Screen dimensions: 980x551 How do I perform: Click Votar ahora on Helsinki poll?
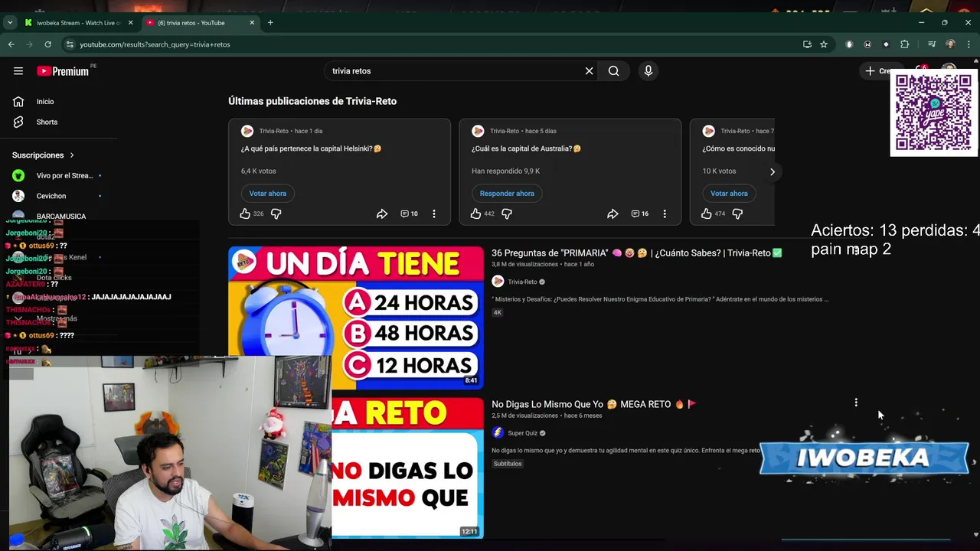[x=267, y=194]
